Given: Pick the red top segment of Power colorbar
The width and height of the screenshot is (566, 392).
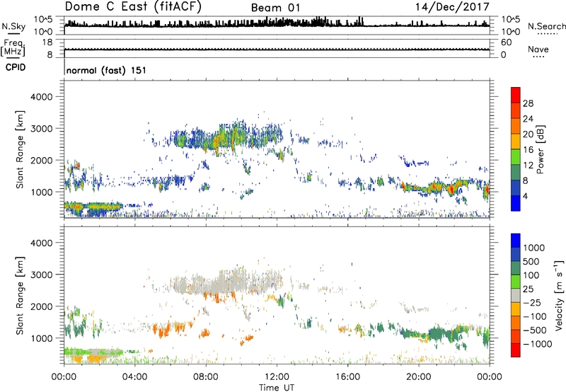Looking at the screenshot, I should pos(516,95).
